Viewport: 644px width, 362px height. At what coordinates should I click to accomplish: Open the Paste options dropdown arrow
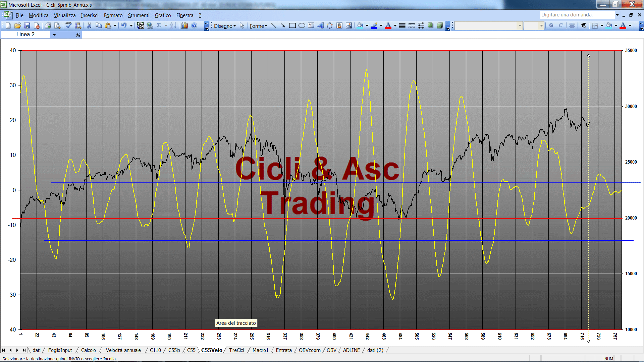point(115,25)
